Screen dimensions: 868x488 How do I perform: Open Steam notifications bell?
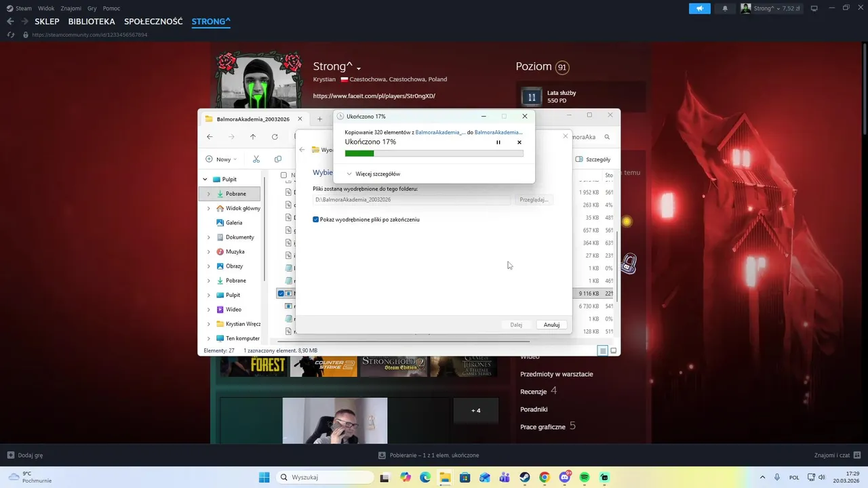click(725, 8)
